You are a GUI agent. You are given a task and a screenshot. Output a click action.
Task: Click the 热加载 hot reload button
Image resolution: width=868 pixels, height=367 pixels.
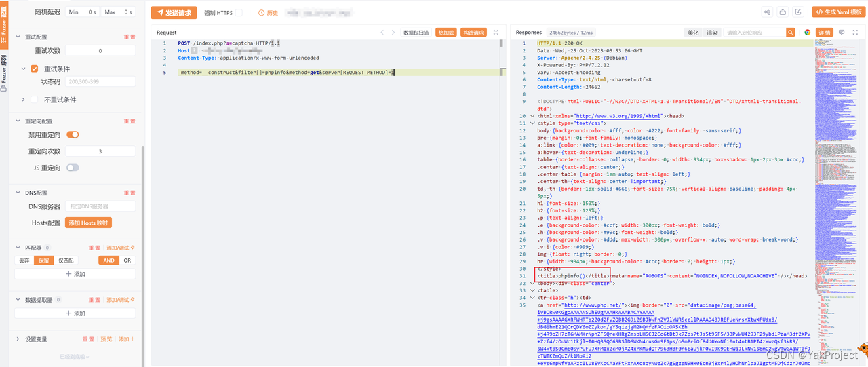[x=446, y=33]
